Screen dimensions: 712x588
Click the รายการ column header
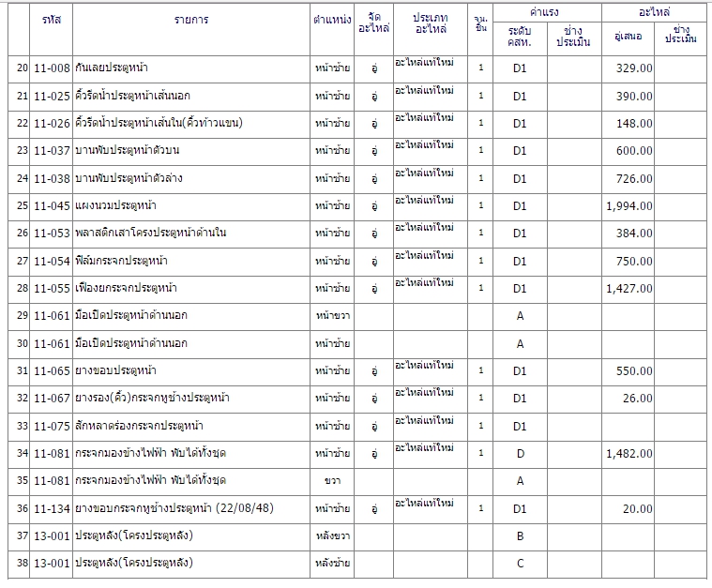(x=191, y=20)
